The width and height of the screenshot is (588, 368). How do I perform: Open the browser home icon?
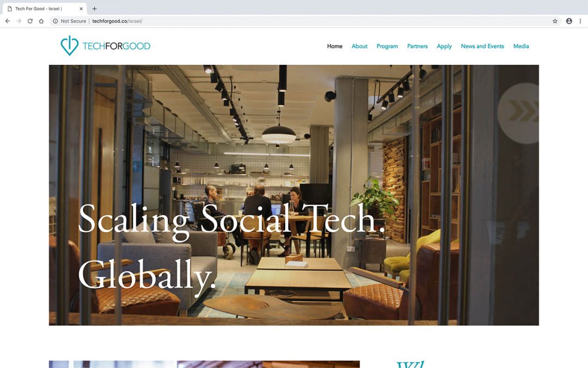[x=41, y=21]
